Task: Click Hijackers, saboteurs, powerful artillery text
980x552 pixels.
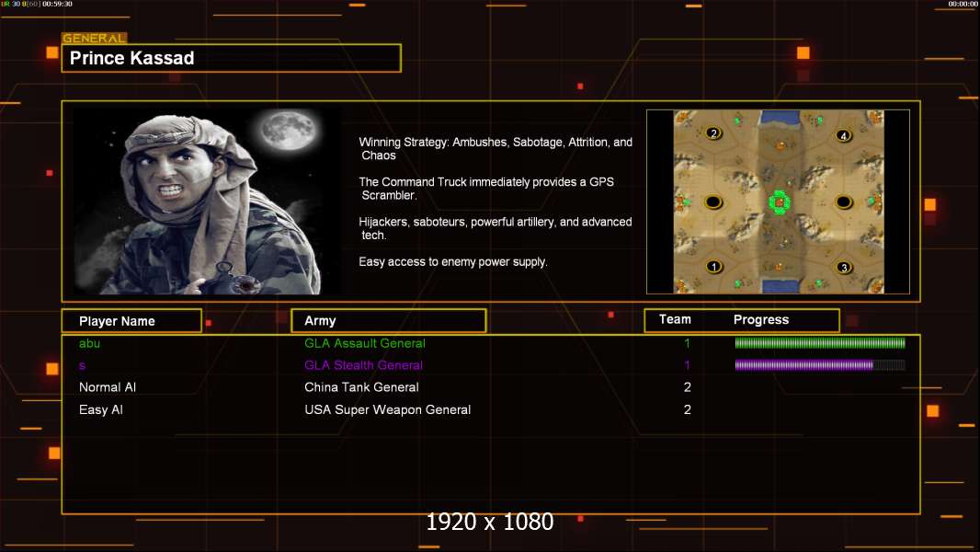Action: point(495,228)
